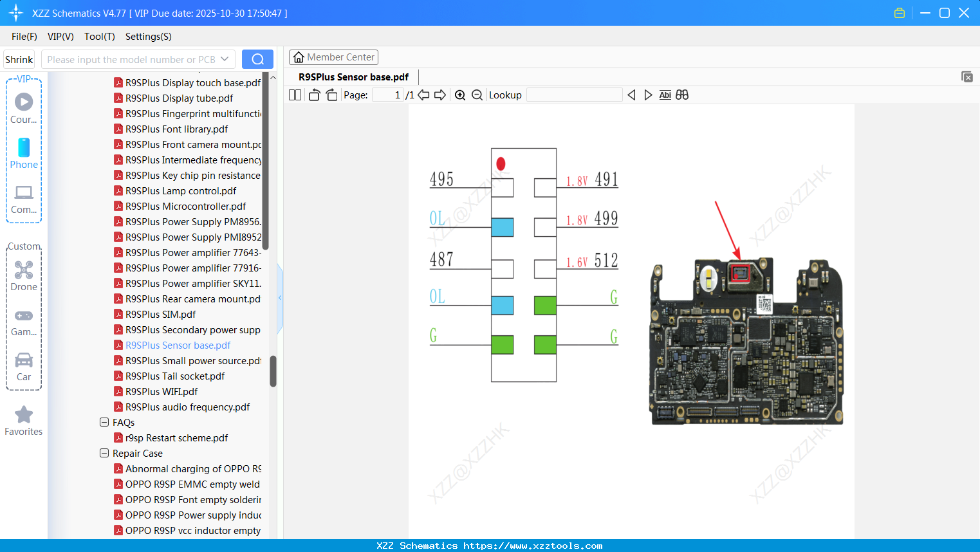The width and height of the screenshot is (980, 552).
Task: Toggle the Abi match-case search option
Action: 665,95
